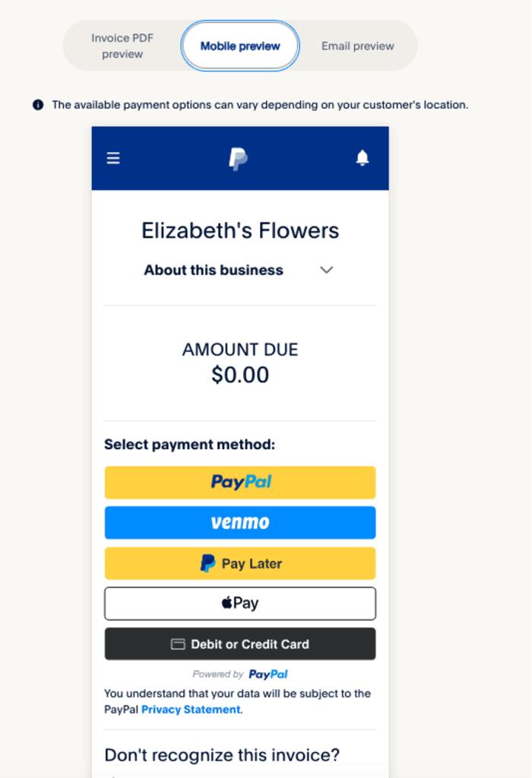Click the Debit or Credit Card button
This screenshot has height=778, width=532.
(239, 644)
